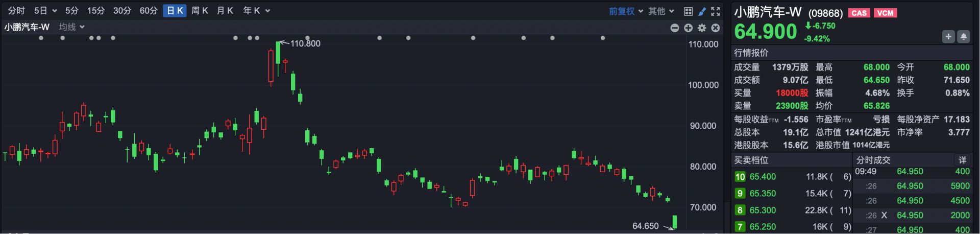Click the 昨收 value 71.650

tap(957, 80)
